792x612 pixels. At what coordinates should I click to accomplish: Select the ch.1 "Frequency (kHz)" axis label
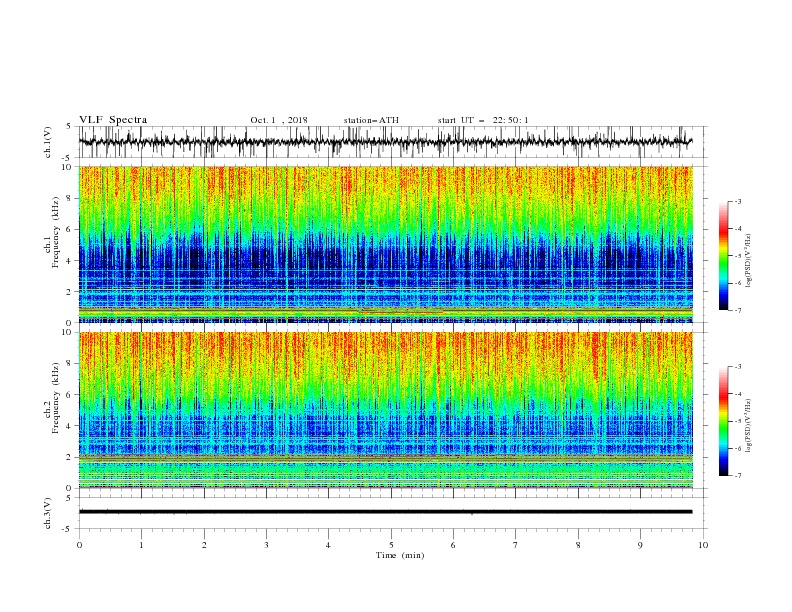click(x=55, y=233)
